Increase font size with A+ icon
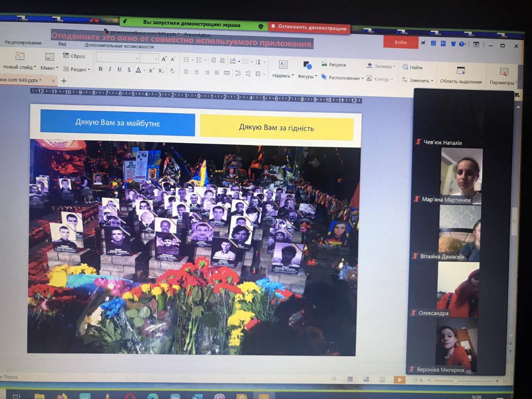The image size is (532, 399). (164, 59)
